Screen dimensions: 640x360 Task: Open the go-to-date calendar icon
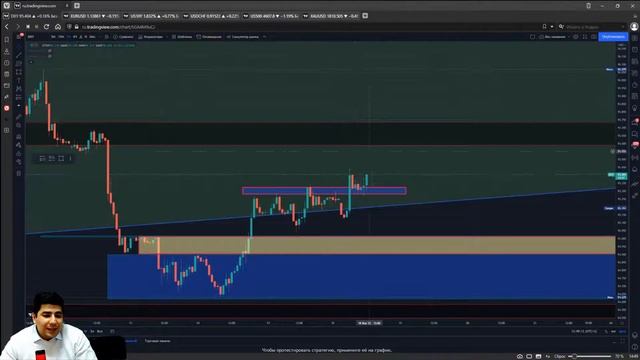(113, 331)
